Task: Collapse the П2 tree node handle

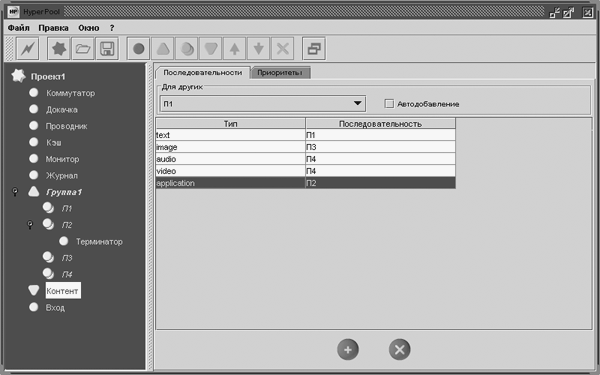Action: 30,225
